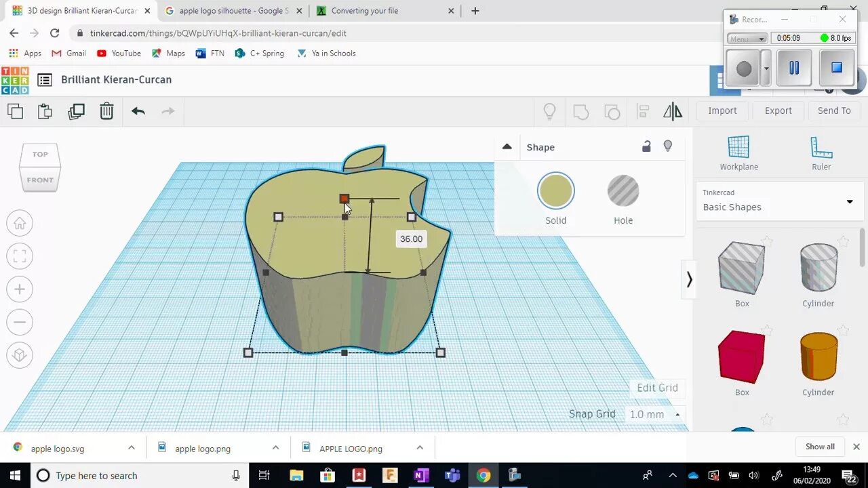This screenshot has width=868, height=488.
Task: Open the recorder Menu dropdown
Action: pos(747,39)
